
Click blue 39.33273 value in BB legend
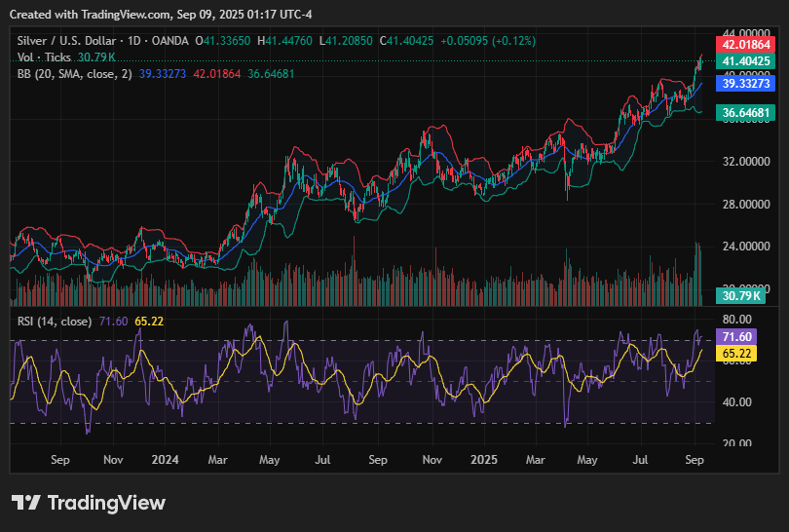pyautogui.click(x=163, y=74)
